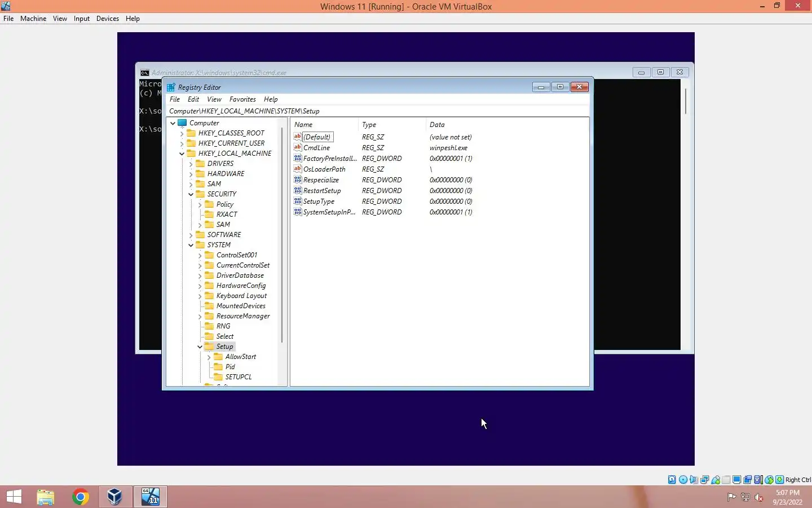The height and width of the screenshot is (508, 812).
Task: Select the RXACT key under SECURITY
Action: click(x=227, y=214)
